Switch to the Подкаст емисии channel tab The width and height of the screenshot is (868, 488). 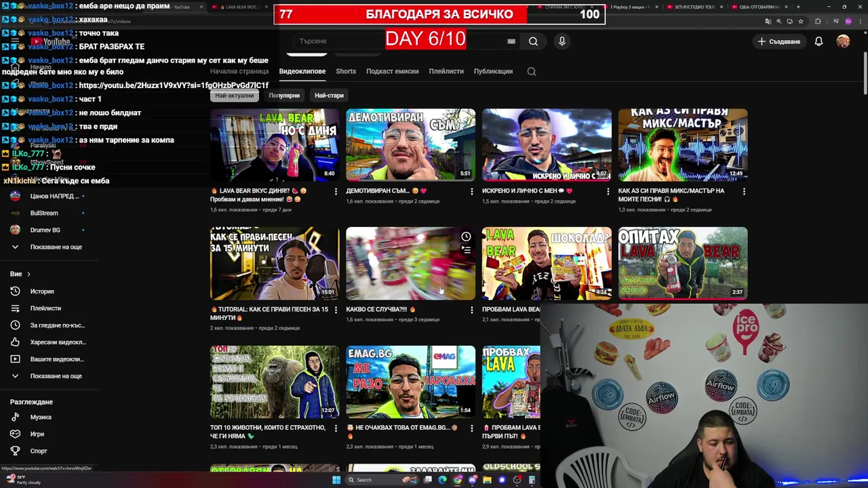click(393, 71)
